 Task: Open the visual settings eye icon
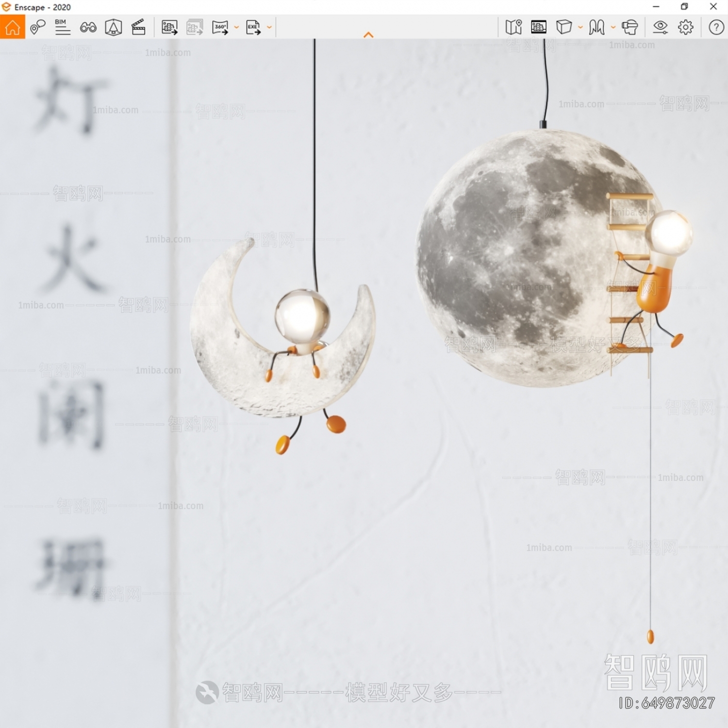click(x=661, y=27)
